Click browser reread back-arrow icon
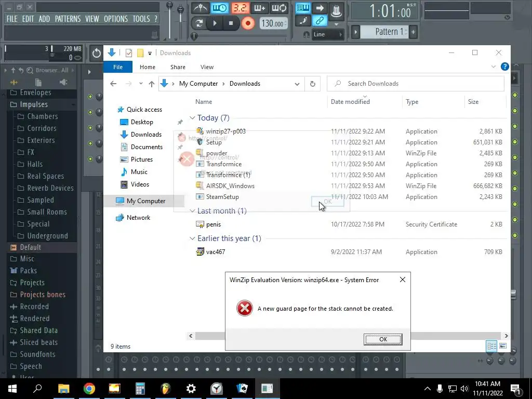The width and height of the screenshot is (532, 399). click(x=21, y=70)
